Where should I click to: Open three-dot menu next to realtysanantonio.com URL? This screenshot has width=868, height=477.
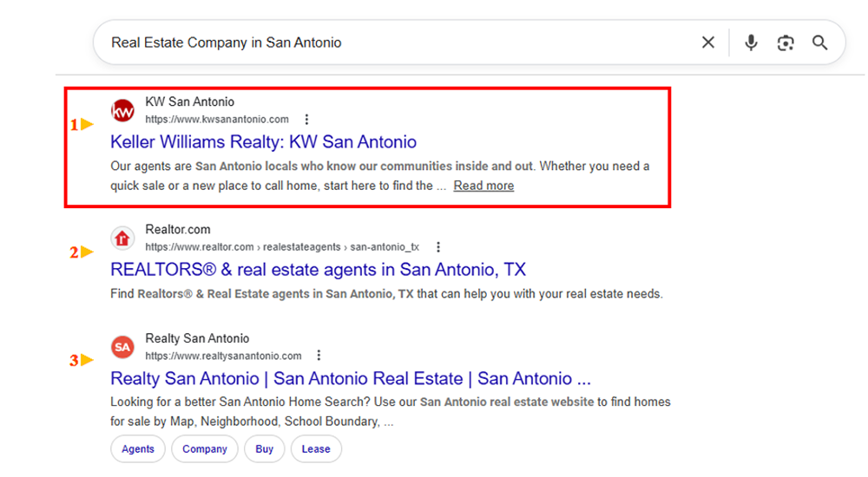click(319, 356)
